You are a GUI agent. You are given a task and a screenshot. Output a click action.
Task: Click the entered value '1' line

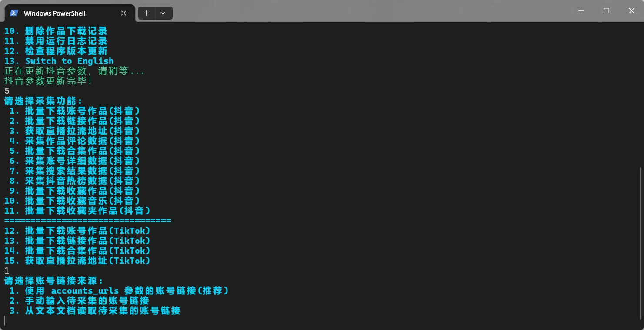(x=7, y=271)
